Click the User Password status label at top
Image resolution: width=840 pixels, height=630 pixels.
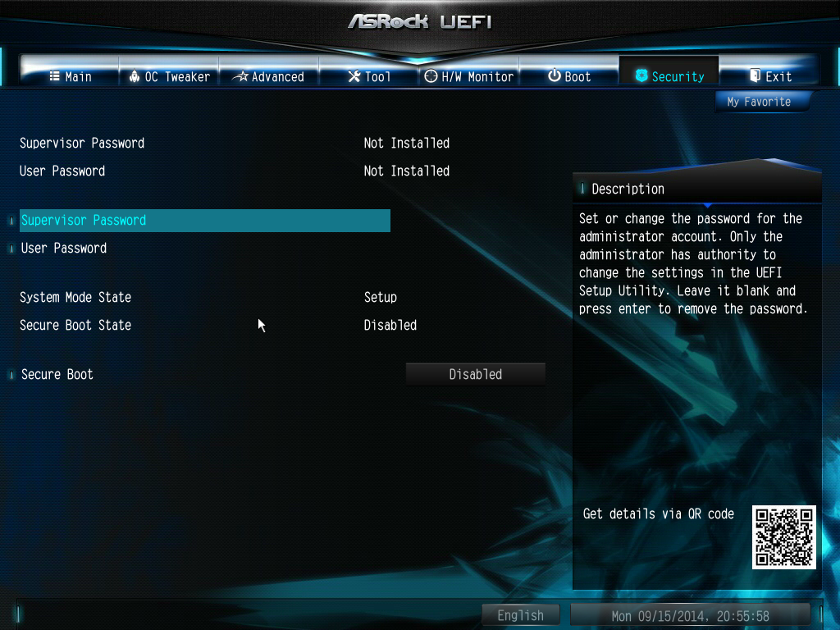tap(62, 171)
